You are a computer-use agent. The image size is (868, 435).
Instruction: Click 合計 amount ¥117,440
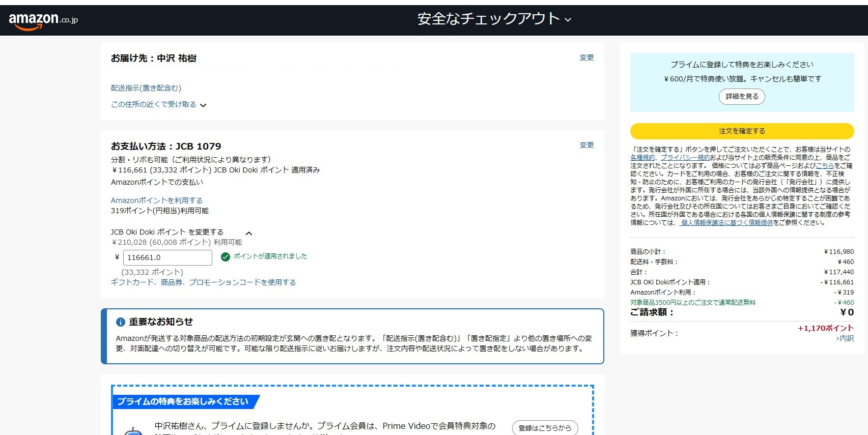(839, 272)
